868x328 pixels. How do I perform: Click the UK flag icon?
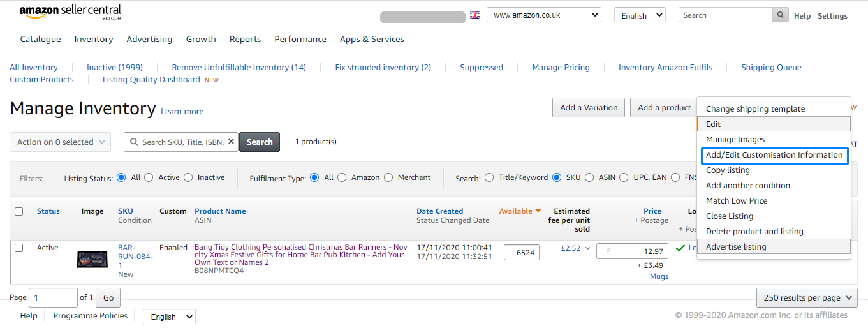click(475, 15)
